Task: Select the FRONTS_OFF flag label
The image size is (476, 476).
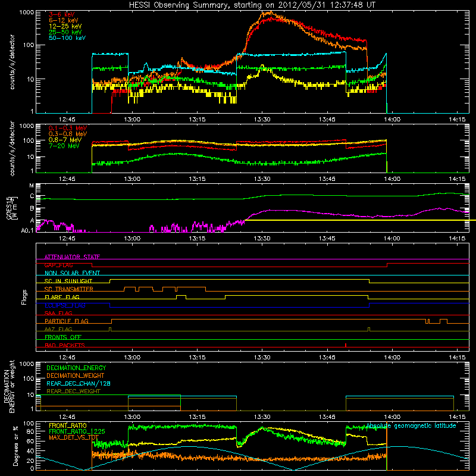Action: click(x=63, y=337)
